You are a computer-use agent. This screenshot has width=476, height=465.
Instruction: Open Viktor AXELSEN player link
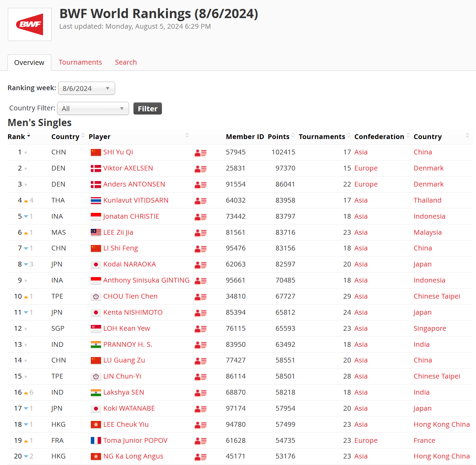(128, 168)
